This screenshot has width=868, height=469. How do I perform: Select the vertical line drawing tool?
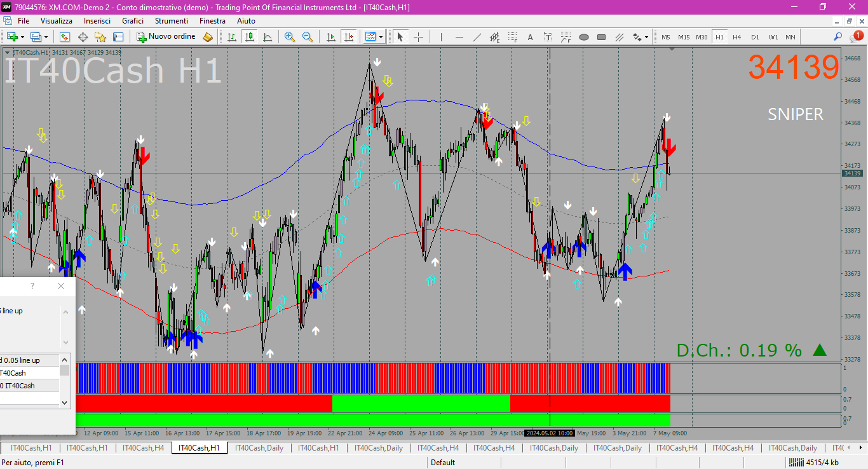pyautogui.click(x=441, y=37)
